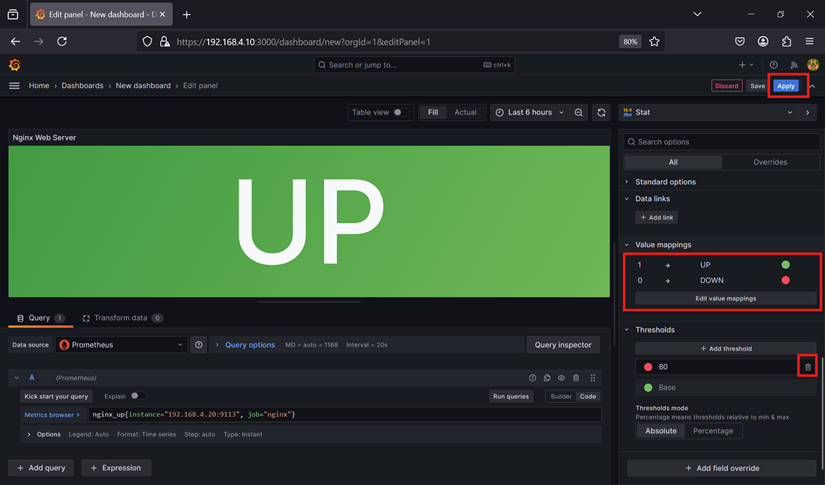
Task: Open the Grafana help icon
Action: [x=773, y=65]
